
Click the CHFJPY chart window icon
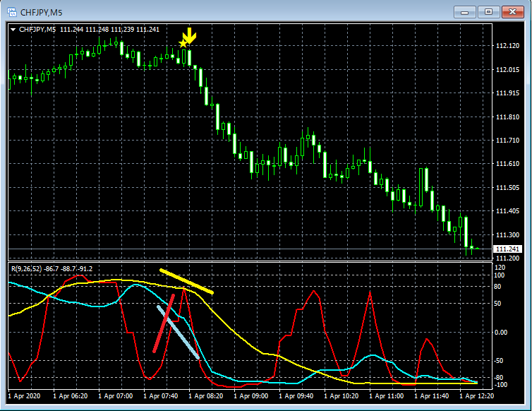coord(12,12)
